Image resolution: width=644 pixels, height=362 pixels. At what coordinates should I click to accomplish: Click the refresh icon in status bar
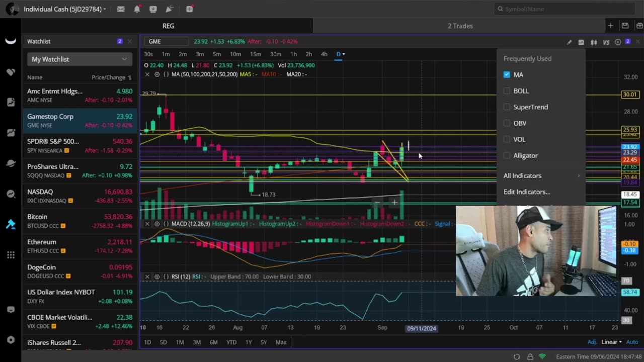click(x=517, y=356)
